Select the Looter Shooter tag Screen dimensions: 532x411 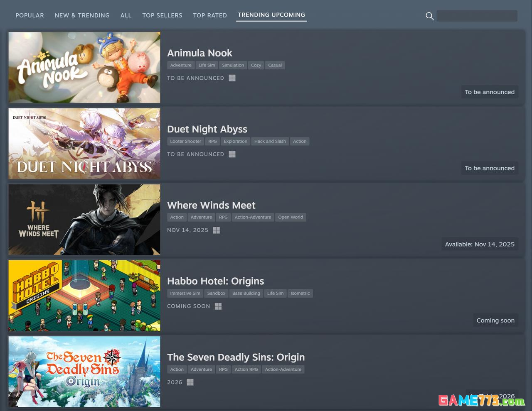pos(185,141)
